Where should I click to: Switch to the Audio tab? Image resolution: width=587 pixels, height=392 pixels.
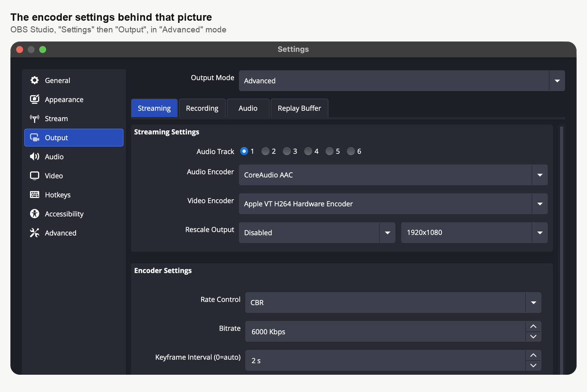[248, 108]
